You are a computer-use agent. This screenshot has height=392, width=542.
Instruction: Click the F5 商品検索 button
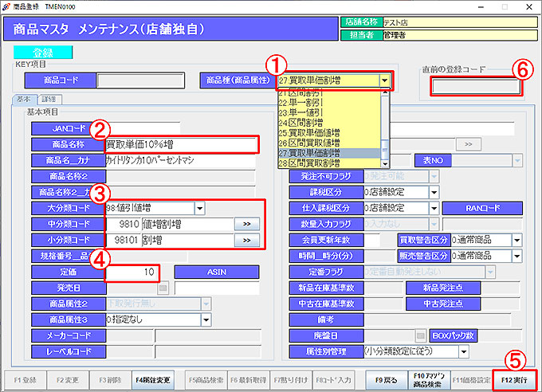[206, 380]
